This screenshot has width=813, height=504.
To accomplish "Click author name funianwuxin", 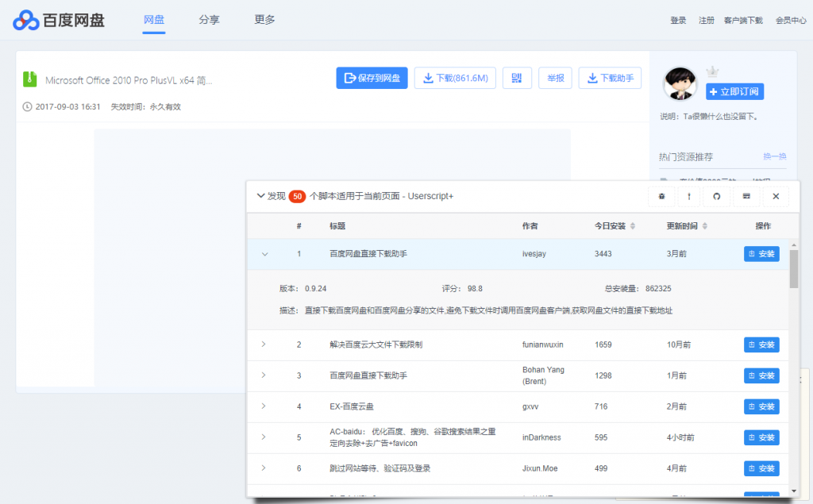I will point(543,344).
